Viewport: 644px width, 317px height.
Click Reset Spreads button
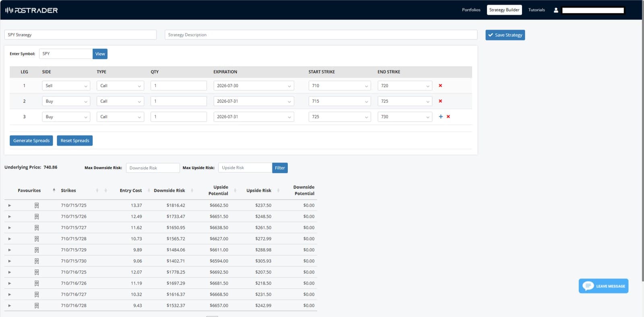[x=75, y=141]
